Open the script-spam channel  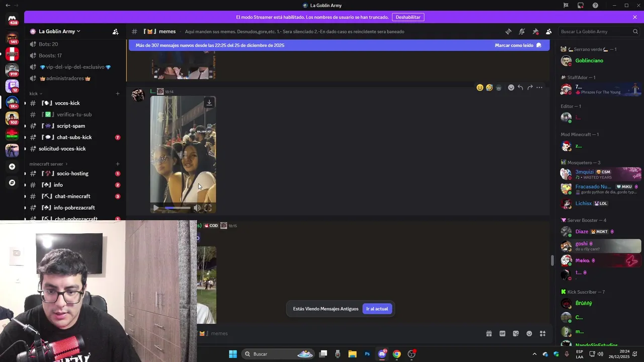pyautogui.click(x=74, y=126)
